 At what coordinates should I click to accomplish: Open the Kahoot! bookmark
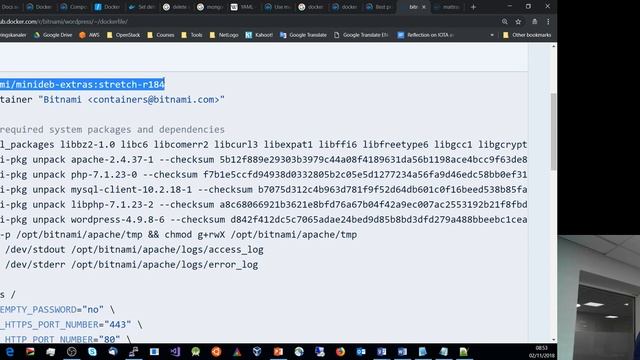[x=259, y=35]
